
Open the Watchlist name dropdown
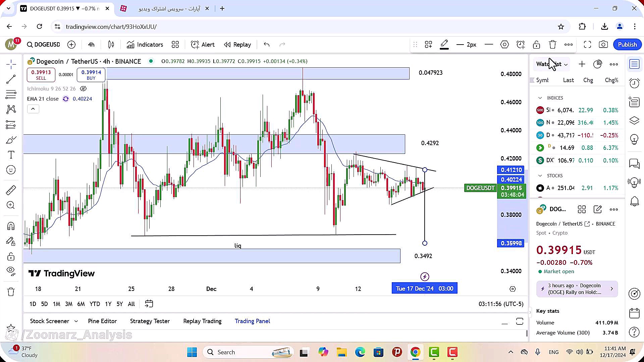(552, 64)
